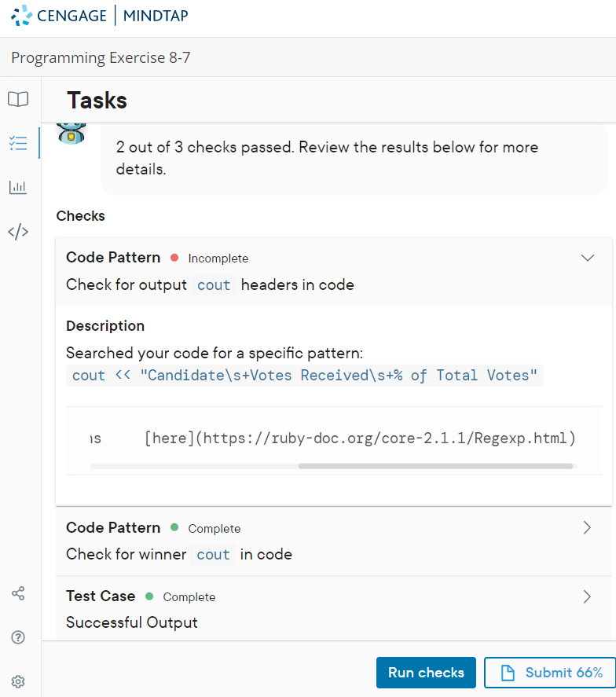Click the Cengage logo icon
Screen dimensions: 616x697
(x=21, y=16)
